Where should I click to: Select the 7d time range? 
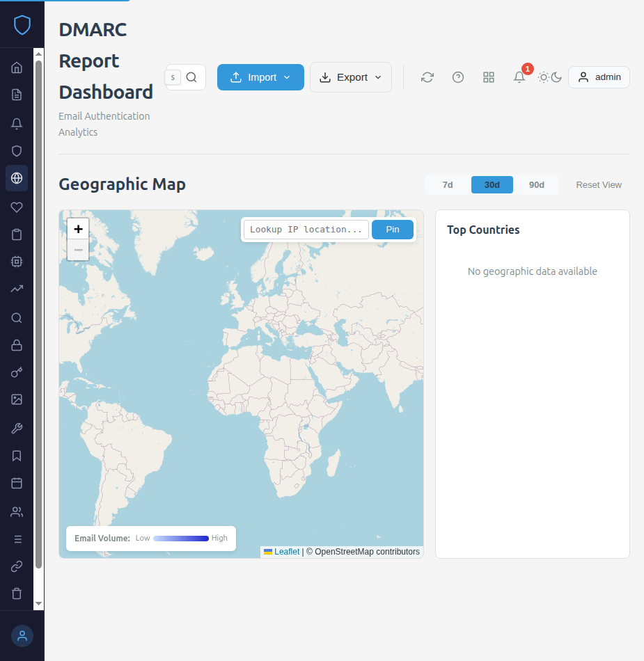point(447,184)
